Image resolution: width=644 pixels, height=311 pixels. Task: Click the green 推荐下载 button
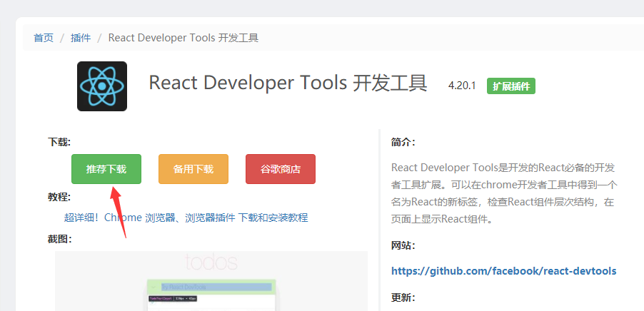(106, 169)
